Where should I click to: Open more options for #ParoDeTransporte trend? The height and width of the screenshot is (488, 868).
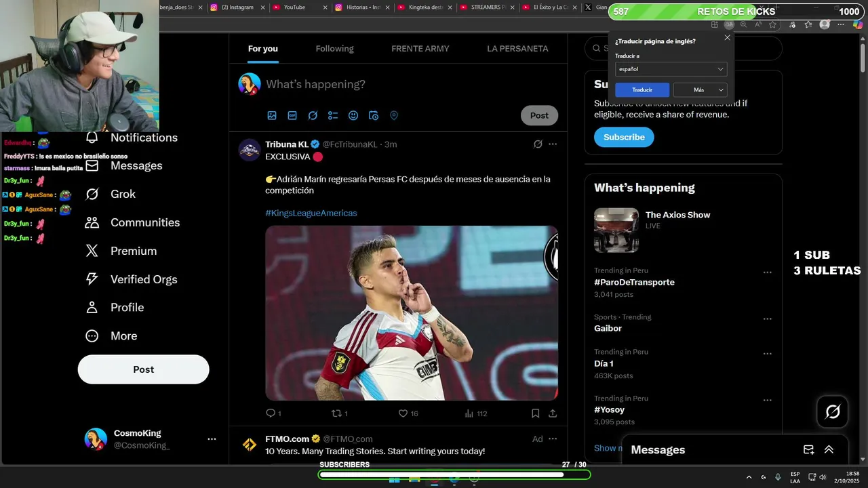[x=767, y=272]
